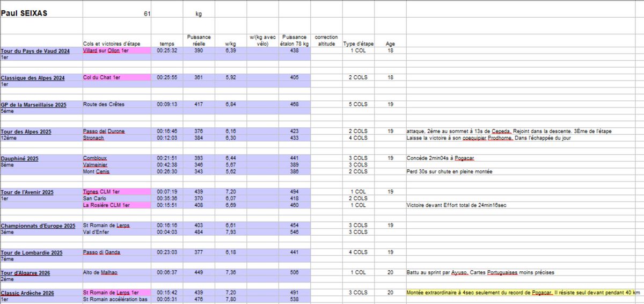The image size is (644, 304).
Task: Click the 'Puissance réelle' column header
Action: point(199,40)
